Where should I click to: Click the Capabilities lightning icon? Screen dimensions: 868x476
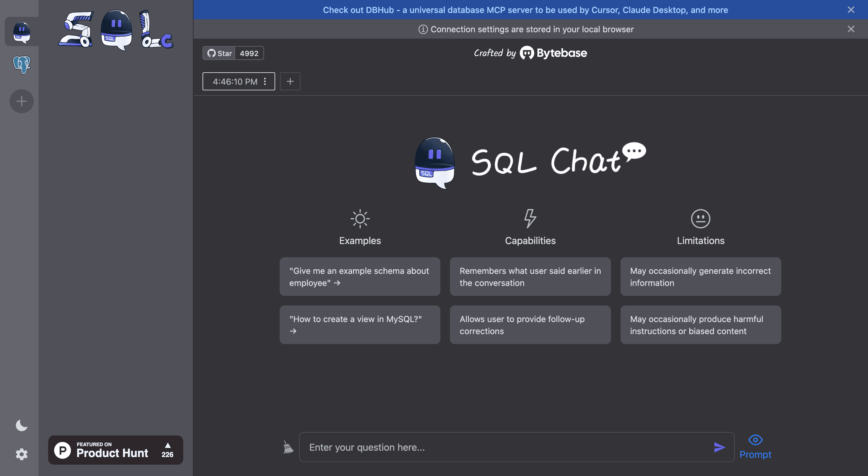(x=530, y=219)
